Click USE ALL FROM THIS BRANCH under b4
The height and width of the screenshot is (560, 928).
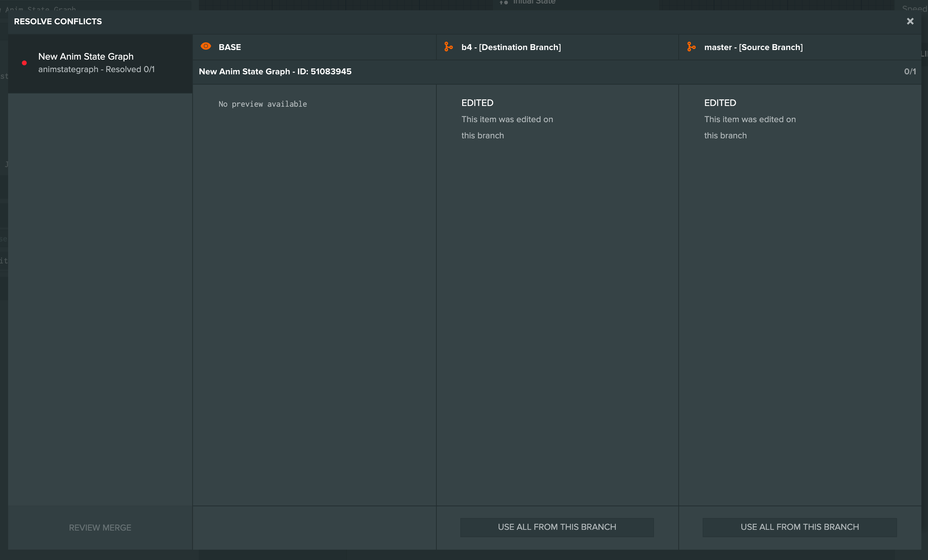557,527
